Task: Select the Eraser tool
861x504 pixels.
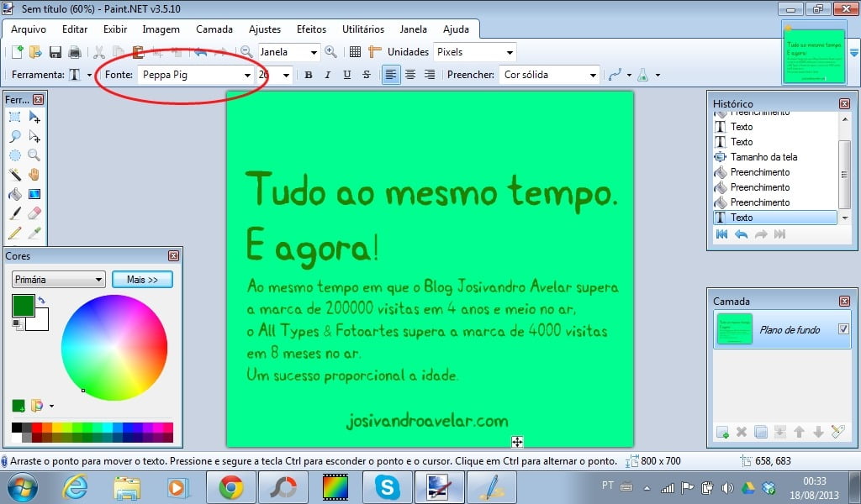Action: click(34, 213)
